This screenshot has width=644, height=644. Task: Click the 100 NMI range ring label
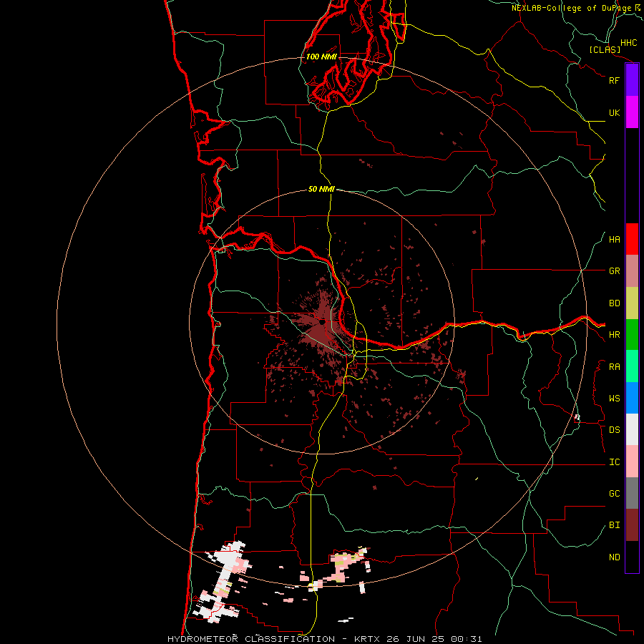point(321,57)
